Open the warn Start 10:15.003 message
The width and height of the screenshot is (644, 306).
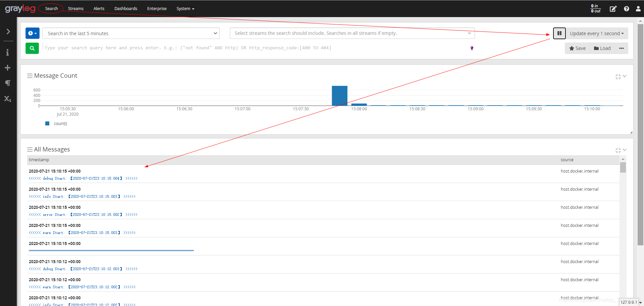[x=82, y=233]
